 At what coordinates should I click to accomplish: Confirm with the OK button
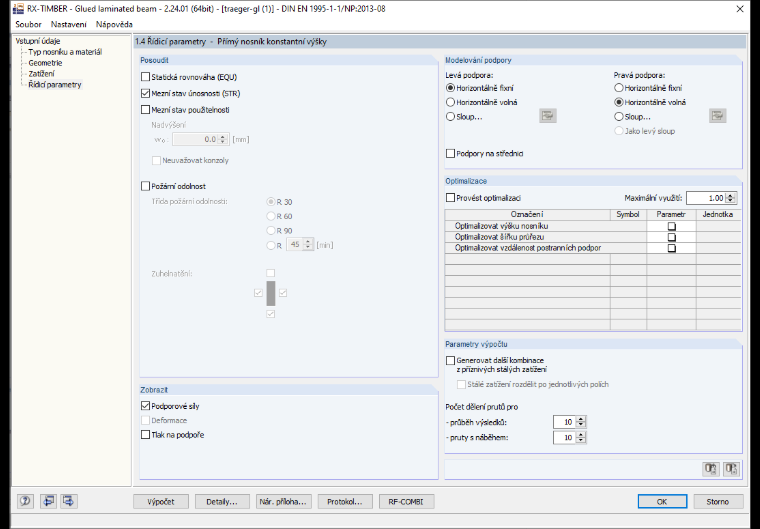[662, 501]
